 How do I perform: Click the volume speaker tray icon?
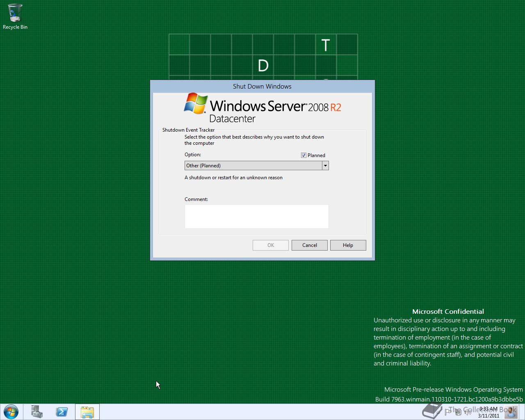[x=468, y=412]
